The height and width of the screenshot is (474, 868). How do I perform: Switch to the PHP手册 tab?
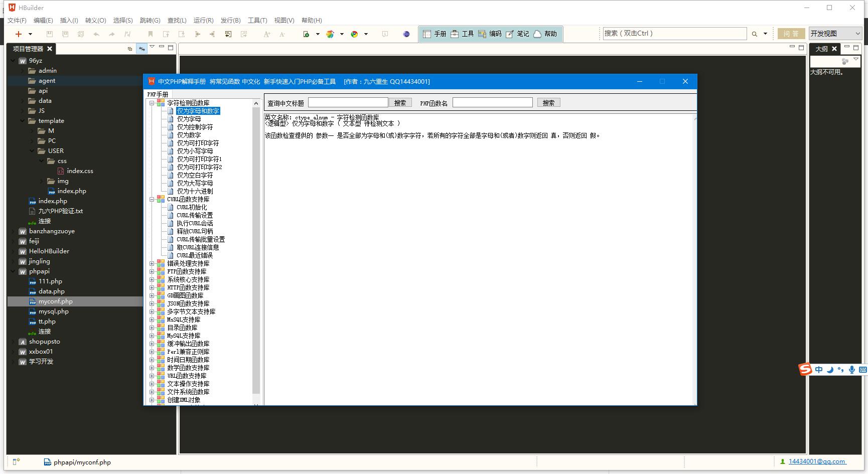coord(158,94)
